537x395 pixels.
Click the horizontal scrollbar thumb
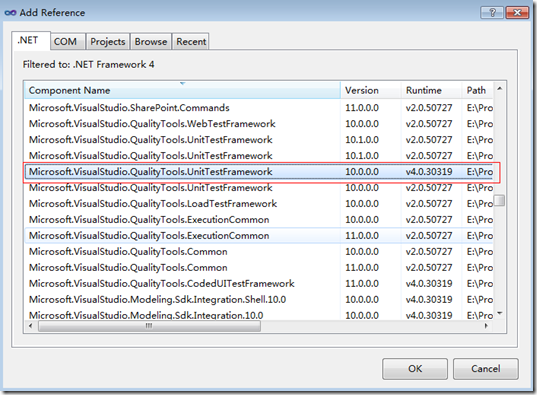pyautogui.click(x=149, y=326)
